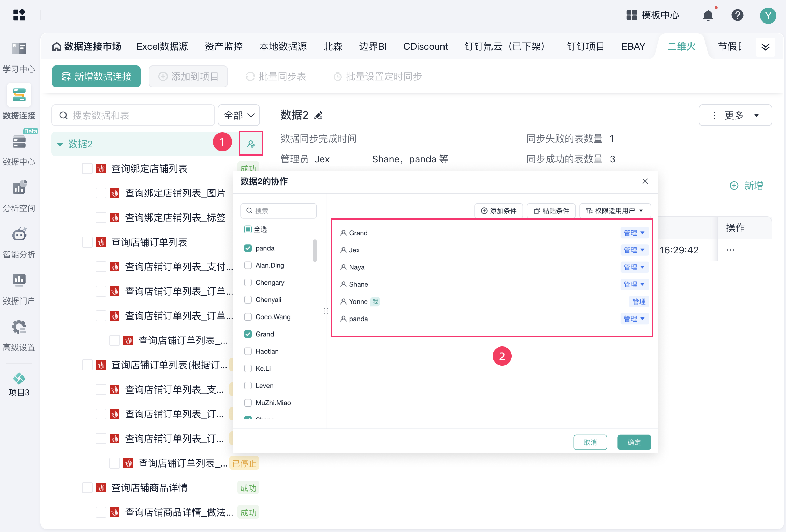This screenshot has width=786, height=532.
Task: Check Alan.Ding in the user list
Action: [x=248, y=265]
